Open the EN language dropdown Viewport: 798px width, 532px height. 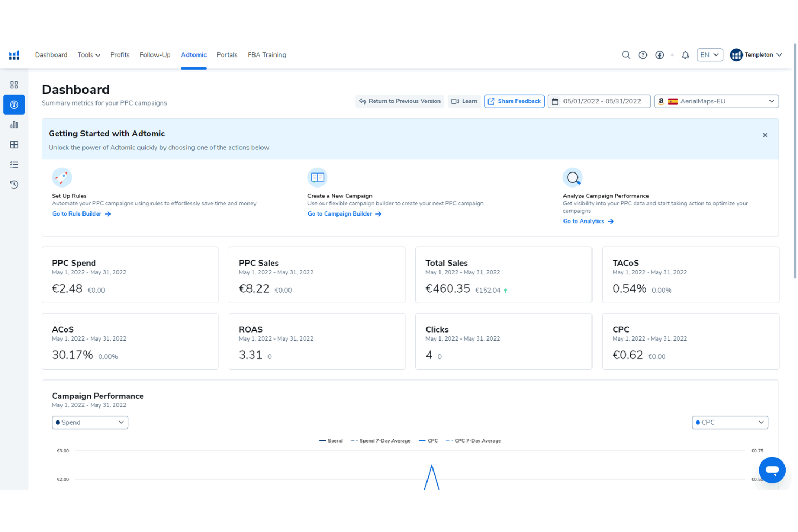(x=710, y=55)
